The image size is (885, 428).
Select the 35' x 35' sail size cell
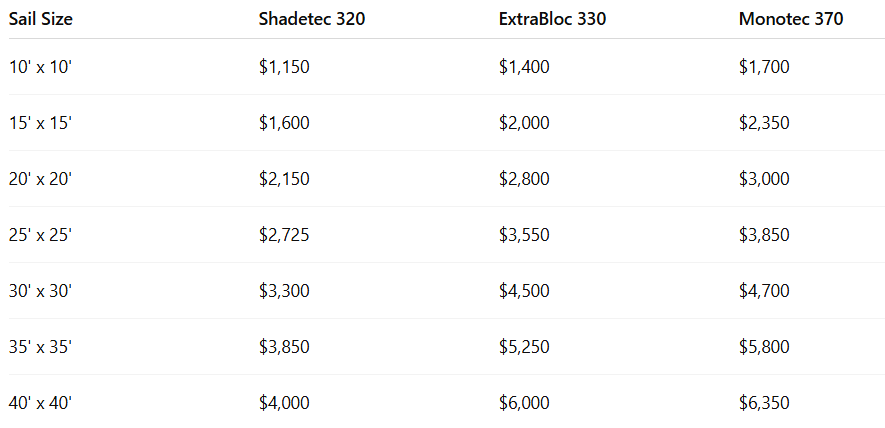tap(41, 347)
